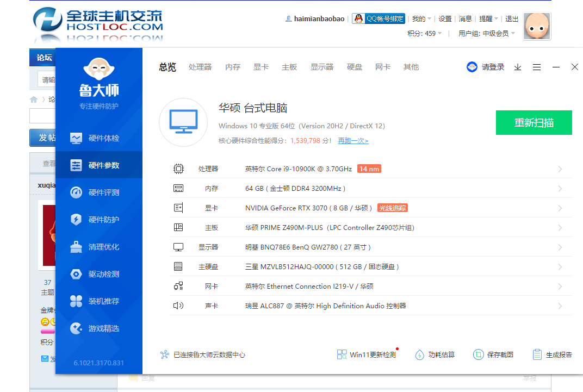
Task: Expand the 显卡 RTX 3070 row arrow
Action: point(560,208)
